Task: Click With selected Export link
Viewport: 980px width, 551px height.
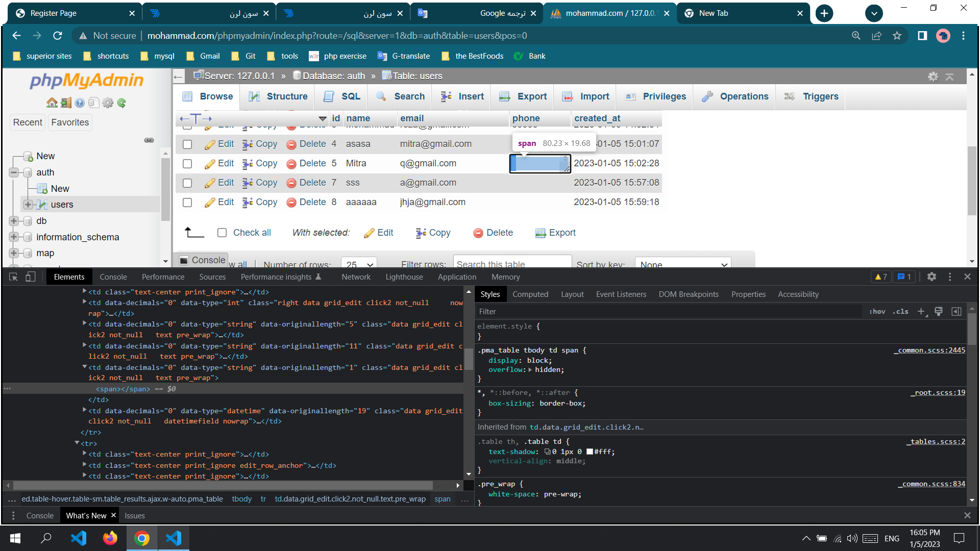Action: coord(555,233)
